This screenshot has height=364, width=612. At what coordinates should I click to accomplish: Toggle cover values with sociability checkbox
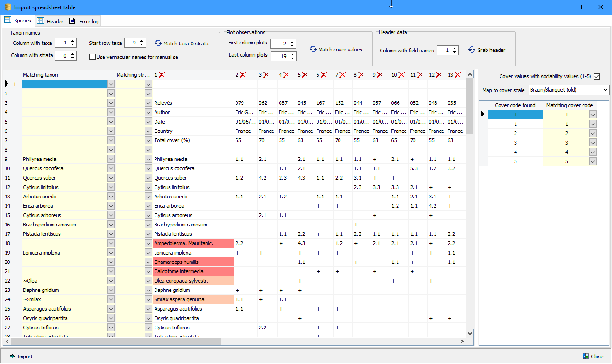pyautogui.click(x=597, y=76)
